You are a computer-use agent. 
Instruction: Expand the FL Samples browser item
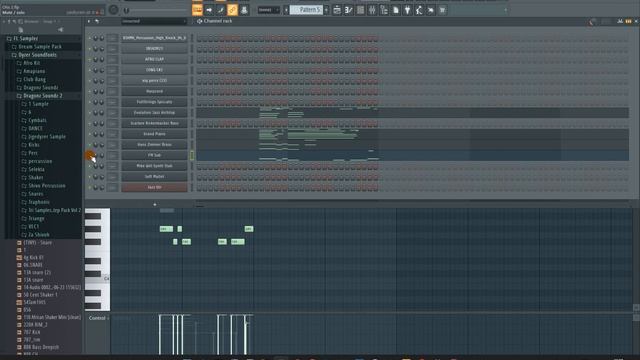coord(25,38)
